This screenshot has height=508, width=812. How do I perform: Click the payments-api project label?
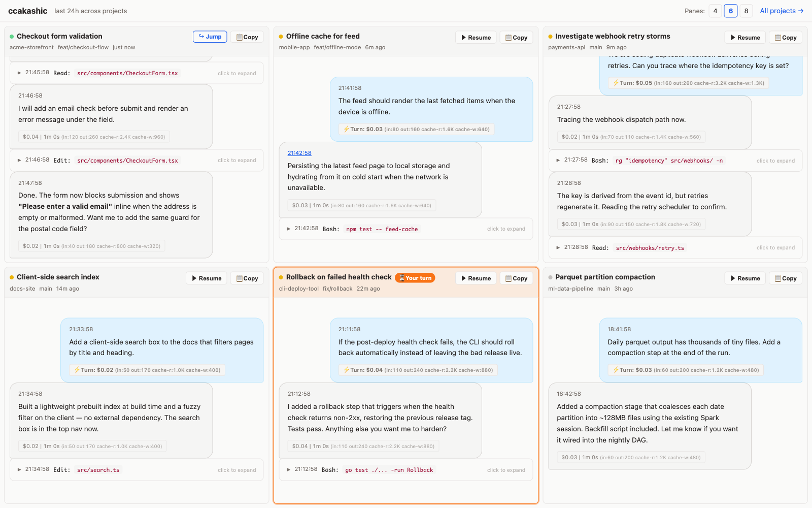(566, 47)
